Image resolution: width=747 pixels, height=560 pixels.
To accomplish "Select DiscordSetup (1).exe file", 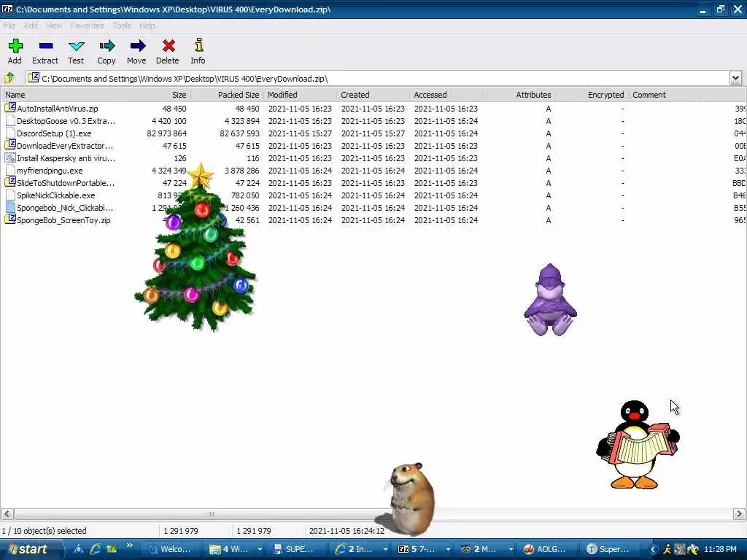I will (54, 133).
